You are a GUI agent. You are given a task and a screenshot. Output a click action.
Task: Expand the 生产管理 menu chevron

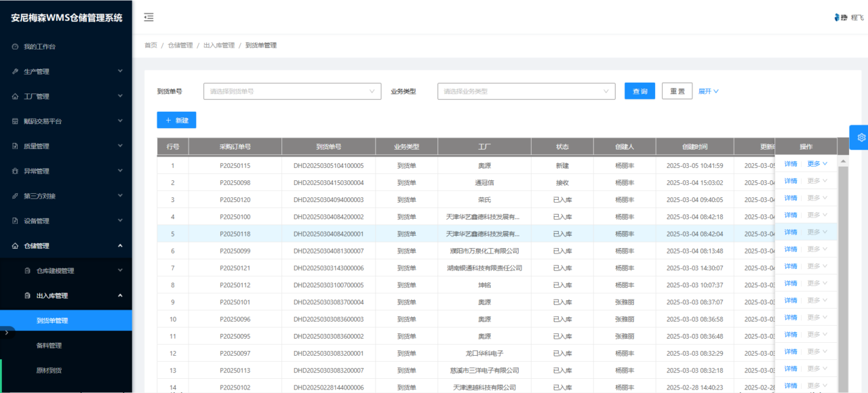click(120, 71)
